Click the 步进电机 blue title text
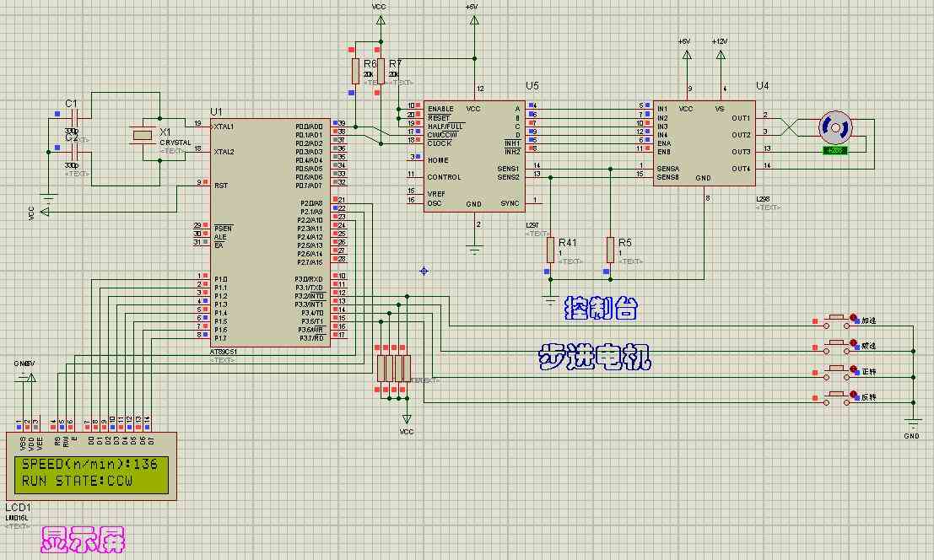 coord(595,357)
